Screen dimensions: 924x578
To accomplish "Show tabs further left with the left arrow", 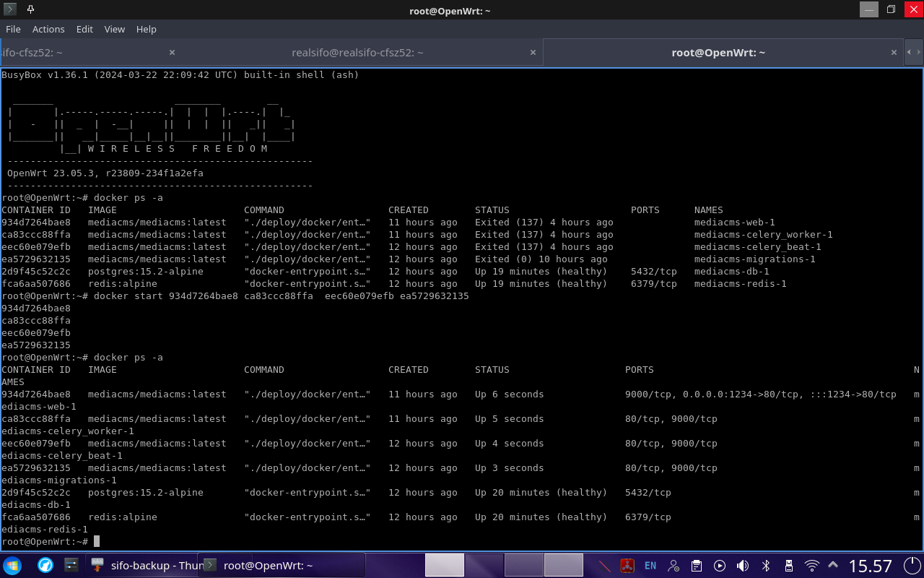I will tap(910, 52).
